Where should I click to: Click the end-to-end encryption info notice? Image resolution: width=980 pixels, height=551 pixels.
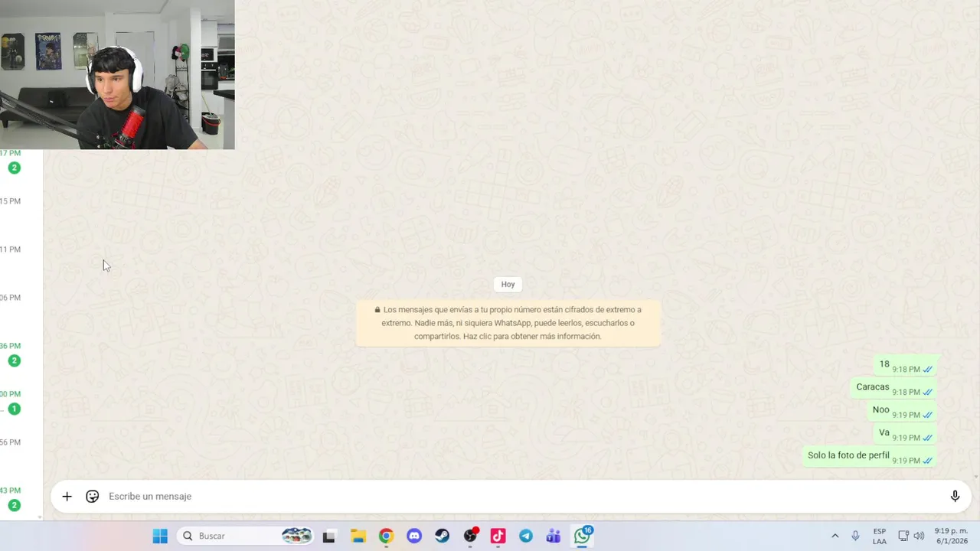point(508,323)
